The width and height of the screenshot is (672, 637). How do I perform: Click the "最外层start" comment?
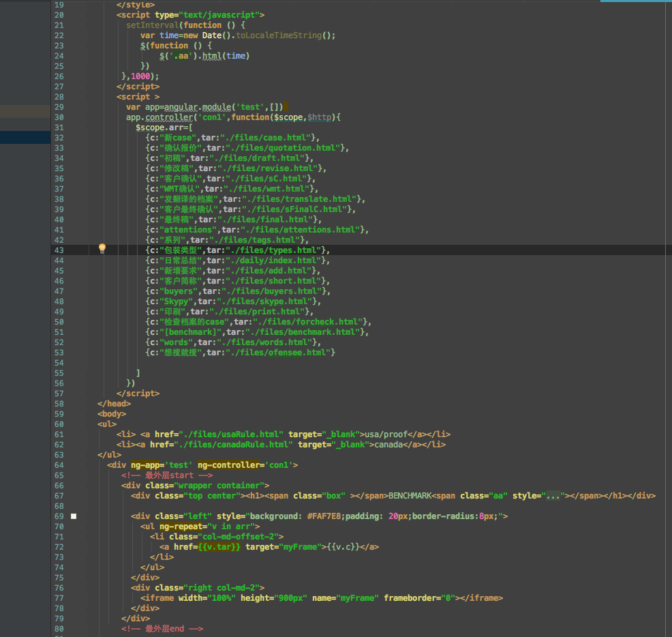pos(167,476)
